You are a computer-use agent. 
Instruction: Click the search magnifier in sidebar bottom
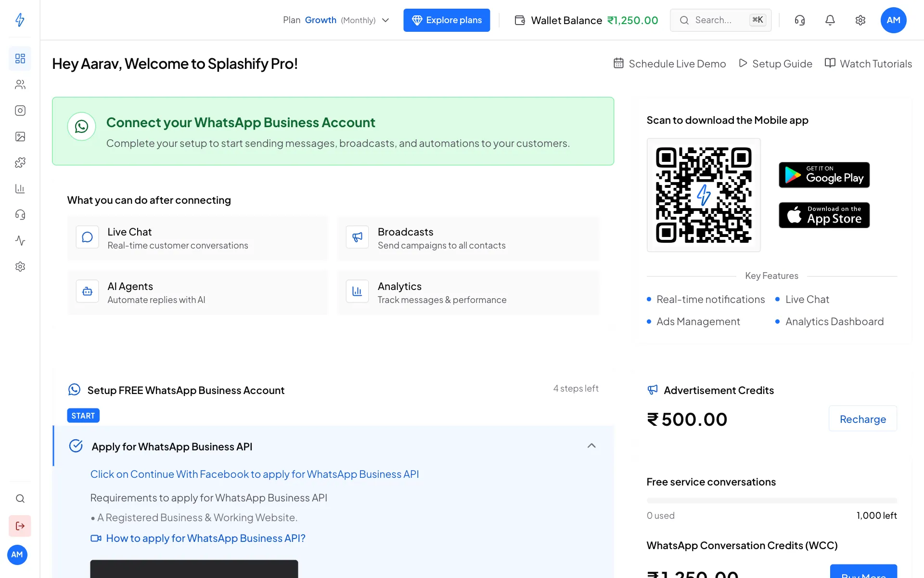[x=20, y=499]
